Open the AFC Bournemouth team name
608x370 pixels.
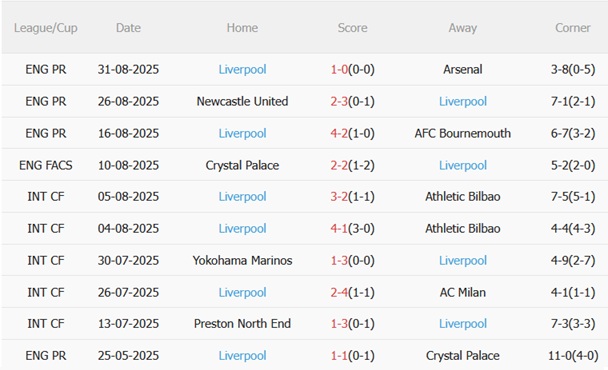pyautogui.click(x=463, y=133)
